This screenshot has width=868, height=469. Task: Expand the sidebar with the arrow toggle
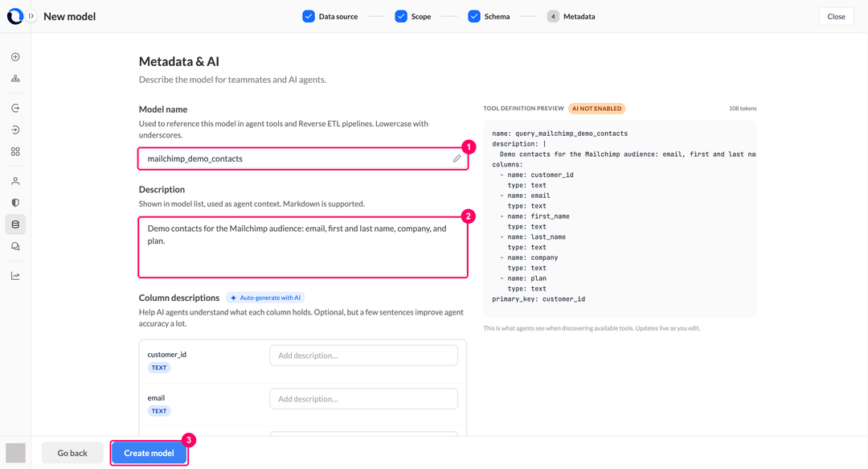[x=31, y=16]
